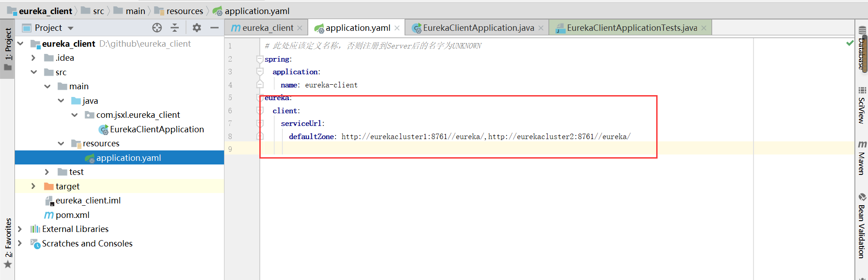Open the SciView tool window
868x280 pixels.
(x=862, y=105)
